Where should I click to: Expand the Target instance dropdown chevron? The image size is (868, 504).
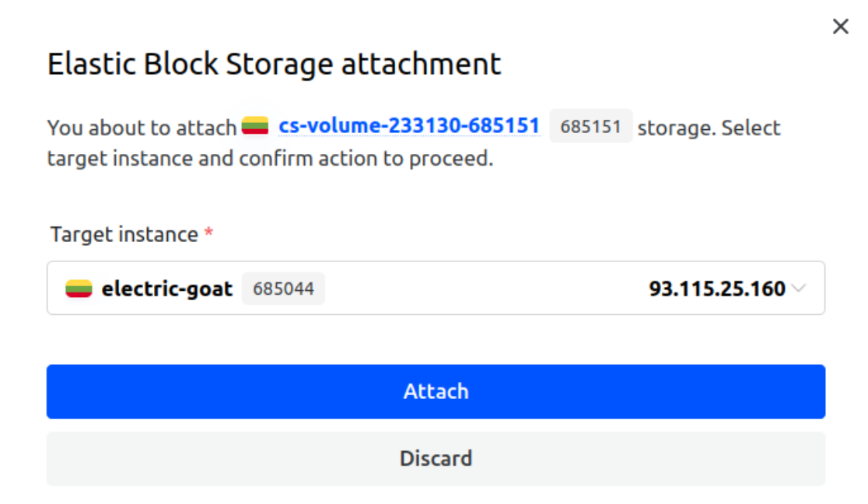(799, 289)
